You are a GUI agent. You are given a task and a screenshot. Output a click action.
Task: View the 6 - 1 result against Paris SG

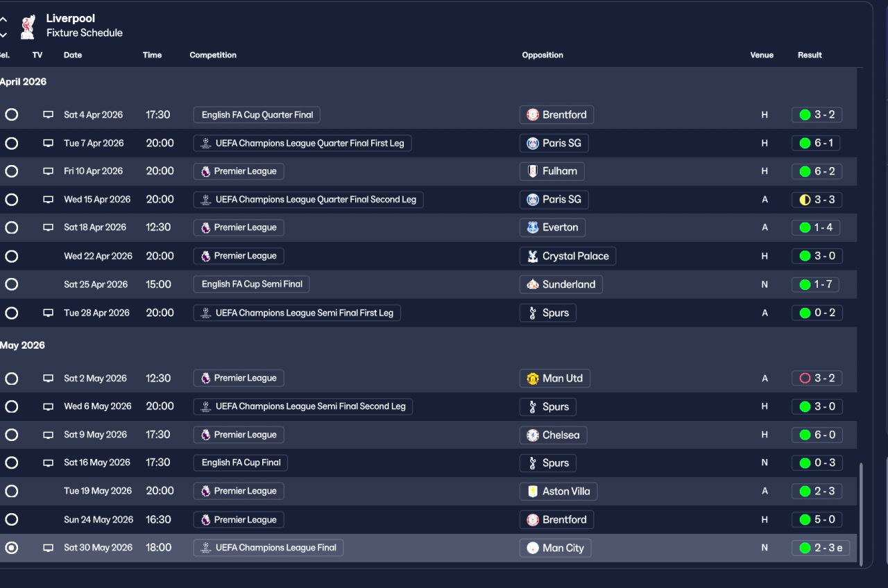tap(817, 144)
